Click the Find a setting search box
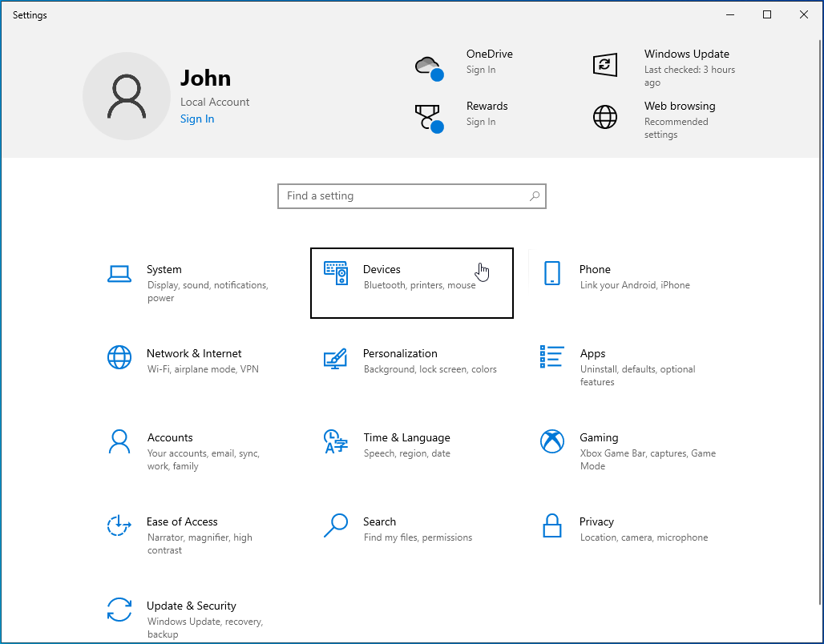Screen dimensions: 824x644 click(x=401, y=196)
